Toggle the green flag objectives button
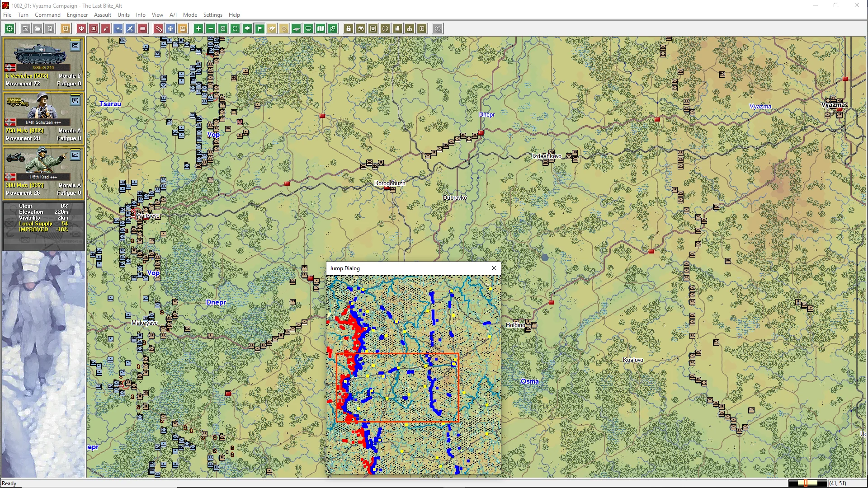Viewport: 868px width, 488px height. click(259, 28)
